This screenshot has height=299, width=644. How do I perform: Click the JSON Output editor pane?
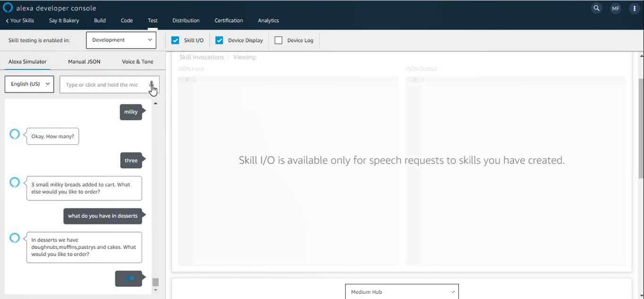tap(516, 171)
